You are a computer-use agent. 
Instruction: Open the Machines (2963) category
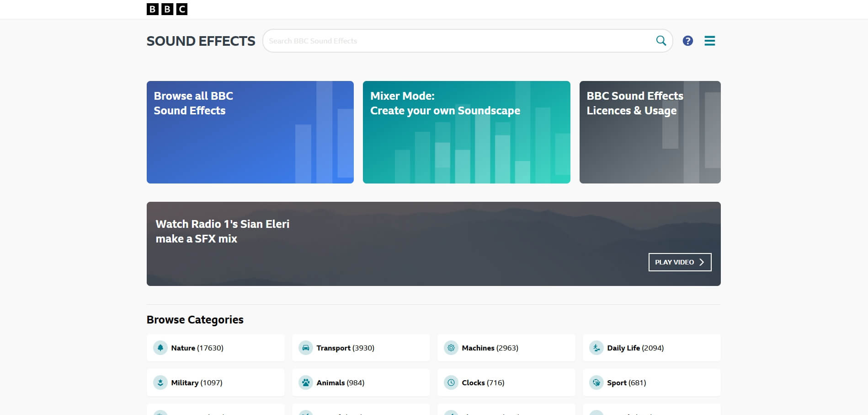(x=506, y=348)
